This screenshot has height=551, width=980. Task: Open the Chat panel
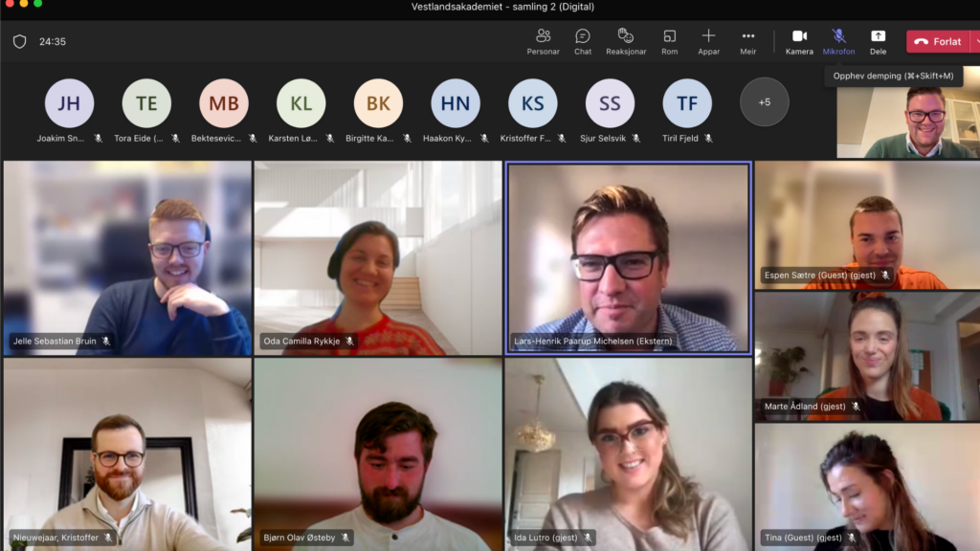click(583, 42)
